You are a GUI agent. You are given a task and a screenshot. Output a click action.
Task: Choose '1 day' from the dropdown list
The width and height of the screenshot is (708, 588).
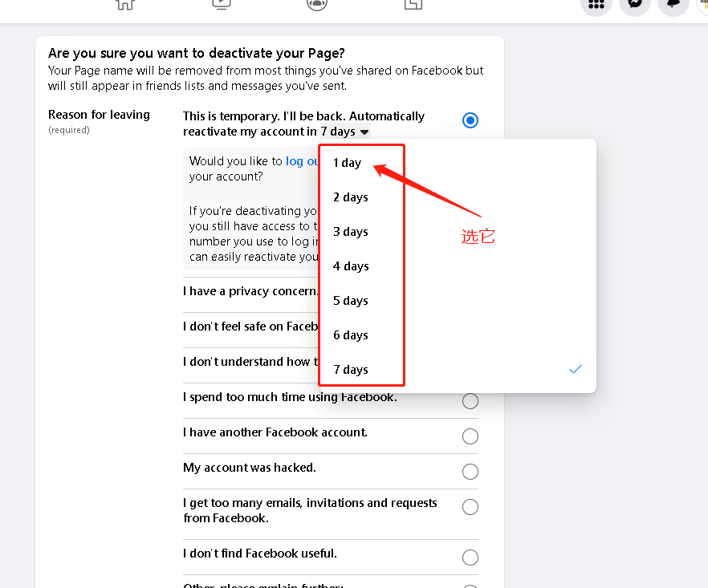coord(348,163)
